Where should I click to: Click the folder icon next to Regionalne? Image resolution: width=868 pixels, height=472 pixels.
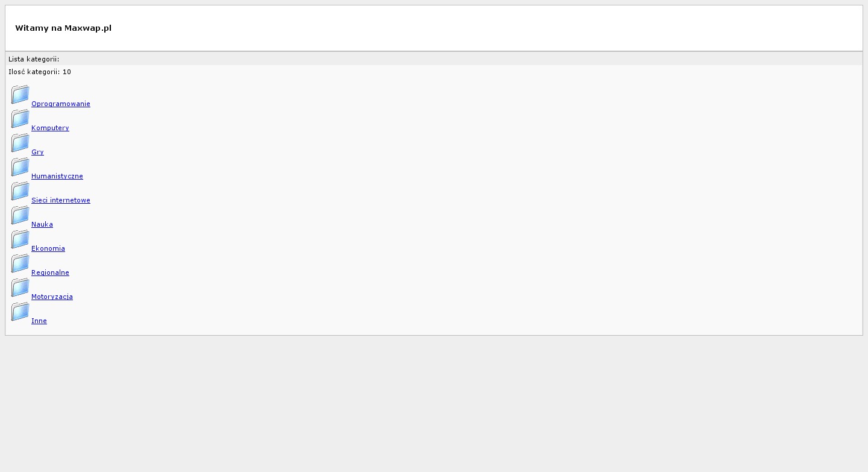pos(20,263)
